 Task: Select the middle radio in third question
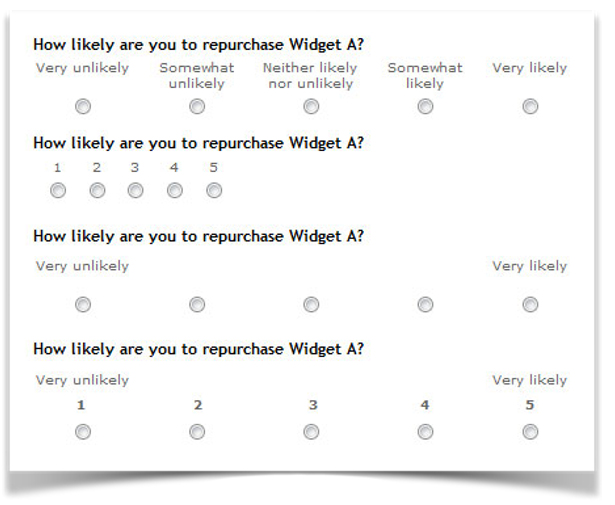point(311,305)
